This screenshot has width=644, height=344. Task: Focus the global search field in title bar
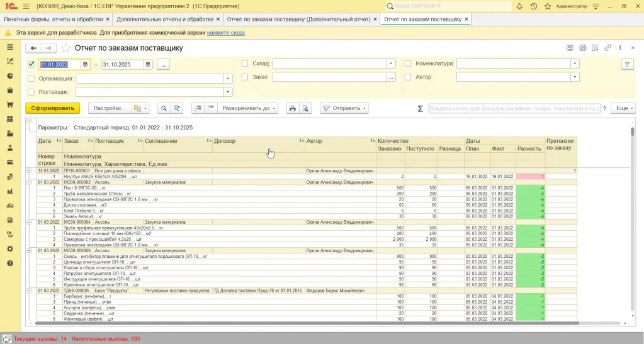click(448, 6)
